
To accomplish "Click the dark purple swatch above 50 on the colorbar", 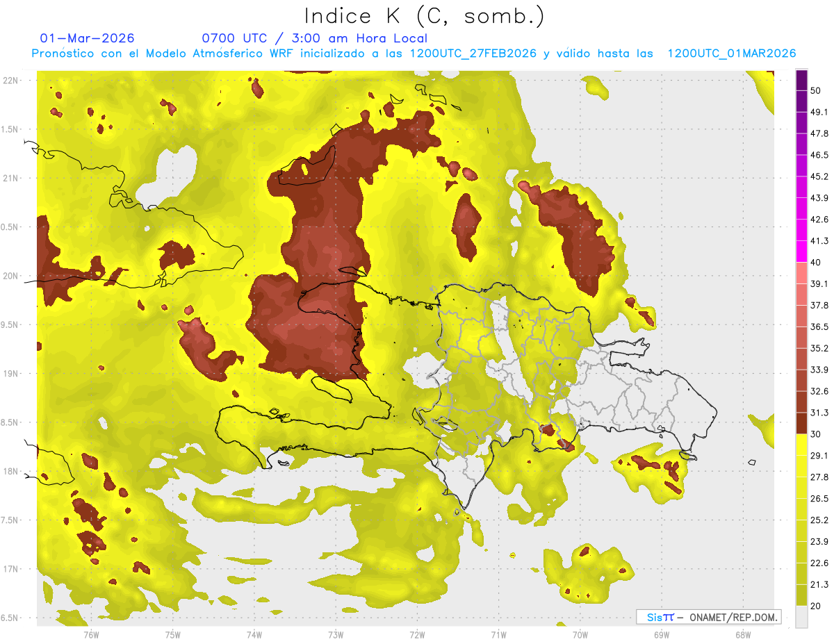I will (801, 80).
